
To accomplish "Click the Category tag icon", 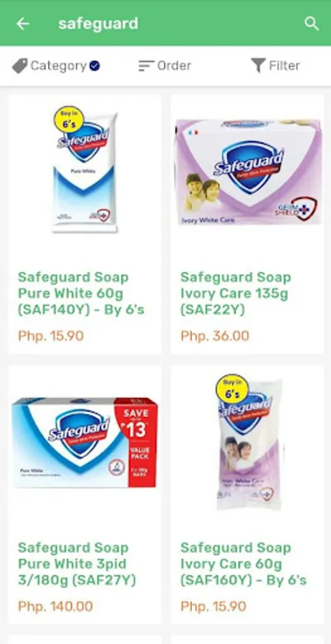I will (19, 66).
